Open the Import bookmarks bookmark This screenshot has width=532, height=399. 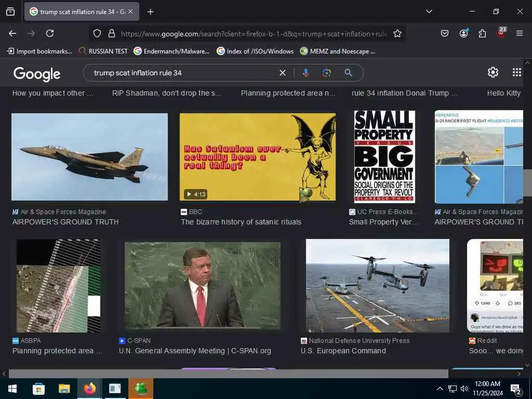39,51
